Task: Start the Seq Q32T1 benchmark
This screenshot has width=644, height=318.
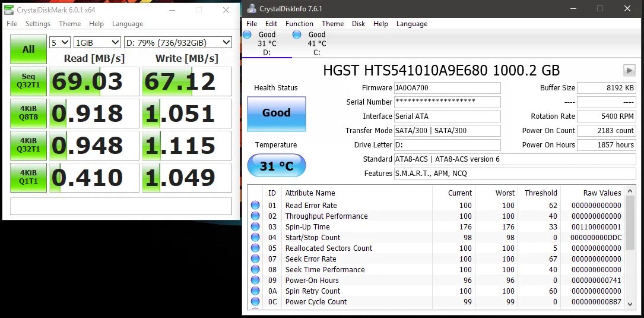Action: (x=28, y=81)
